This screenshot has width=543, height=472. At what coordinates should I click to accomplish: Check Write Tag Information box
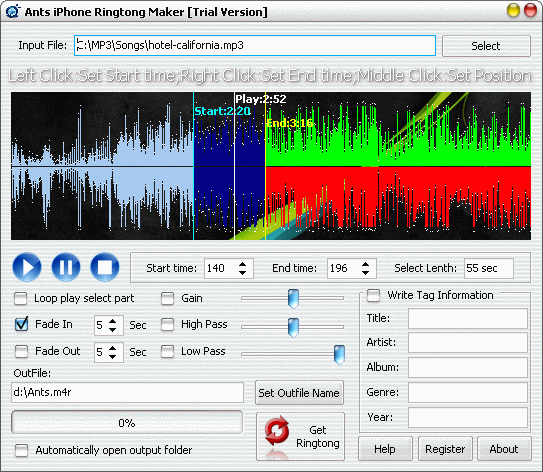click(x=373, y=295)
